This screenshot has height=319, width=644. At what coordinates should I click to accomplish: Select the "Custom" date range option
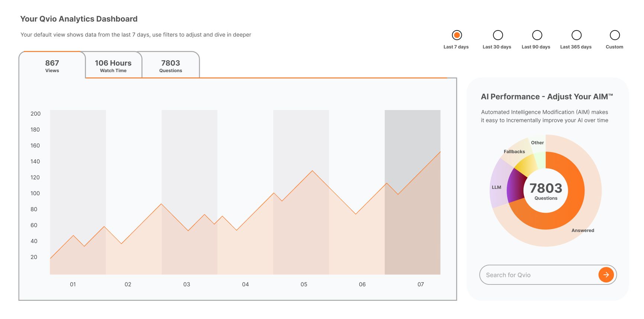tap(614, 35)
